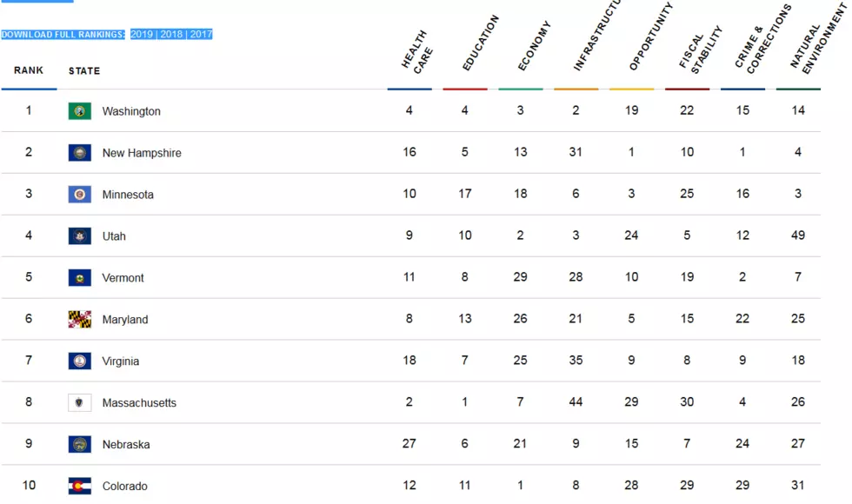Image resolution: width=852 pixels, height=504 pixels.
Task: Sort table by the State header
Action: (84, 70)
